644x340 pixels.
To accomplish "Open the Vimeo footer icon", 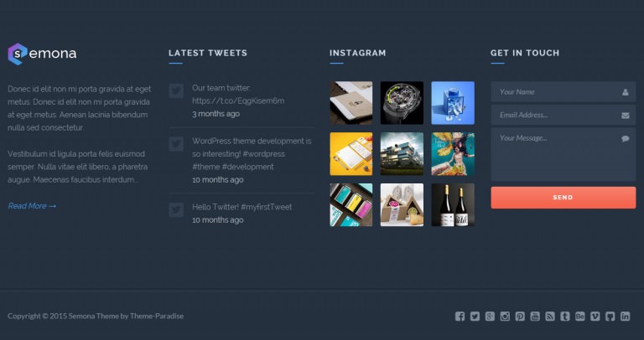I will (595, 317).
